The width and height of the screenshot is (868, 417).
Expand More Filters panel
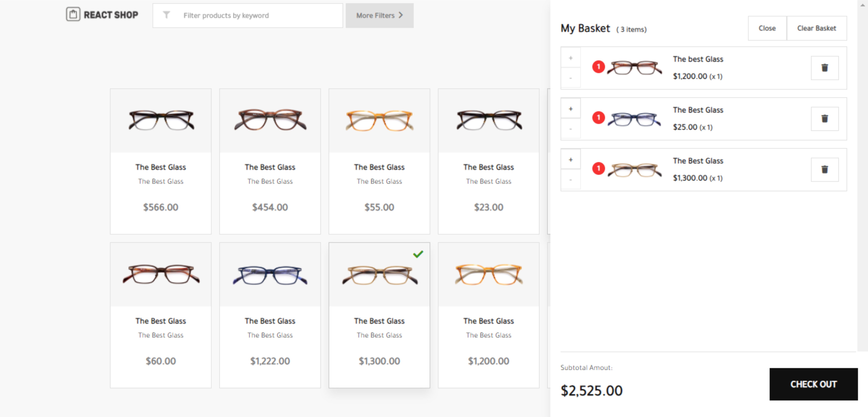(379, 16)
